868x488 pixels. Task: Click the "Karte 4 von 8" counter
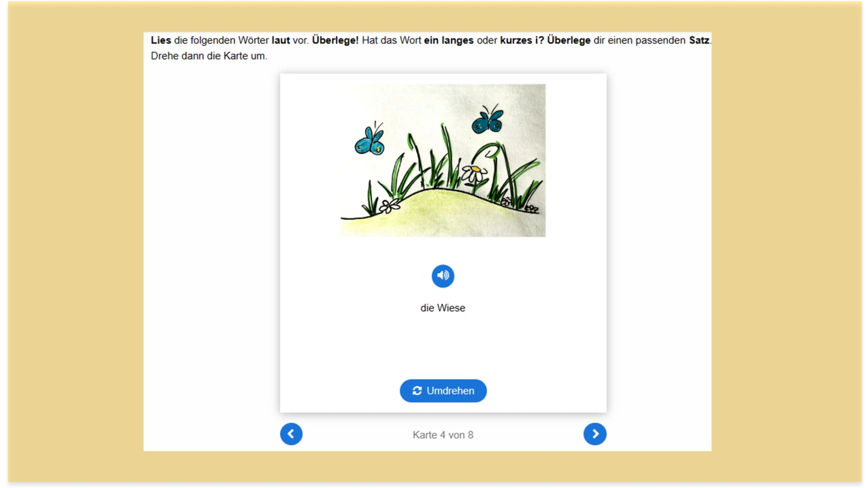(442, 435)
